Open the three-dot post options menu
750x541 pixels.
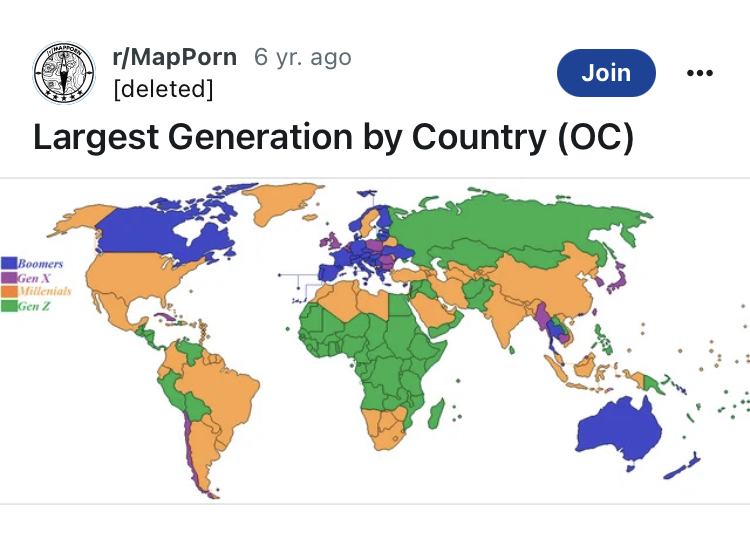[x=700, y=73]
